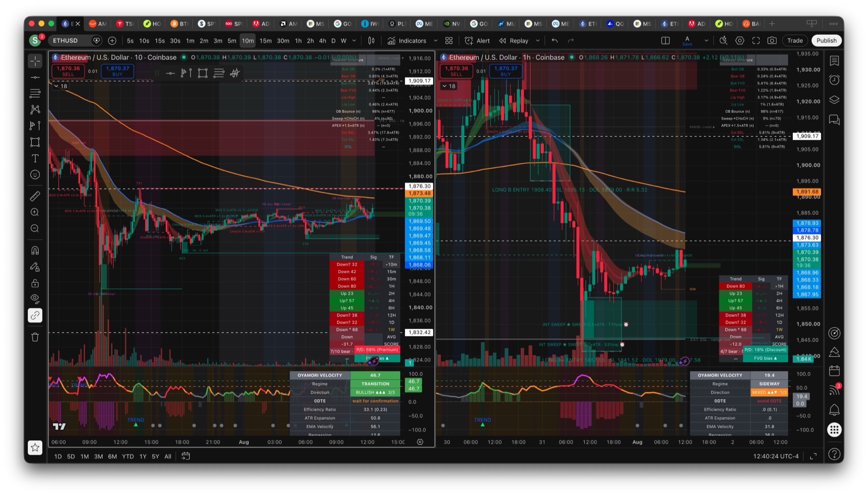Switch to the BA browser tab

pos(751,23)
